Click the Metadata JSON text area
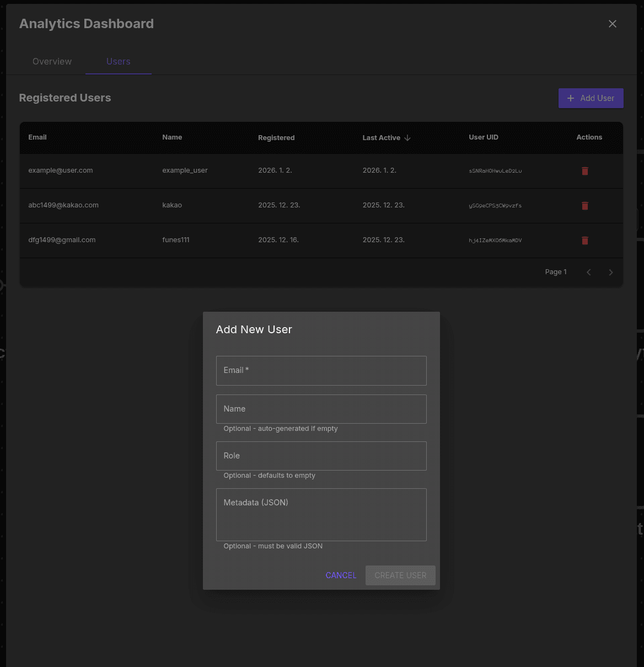 pos(321,515)
